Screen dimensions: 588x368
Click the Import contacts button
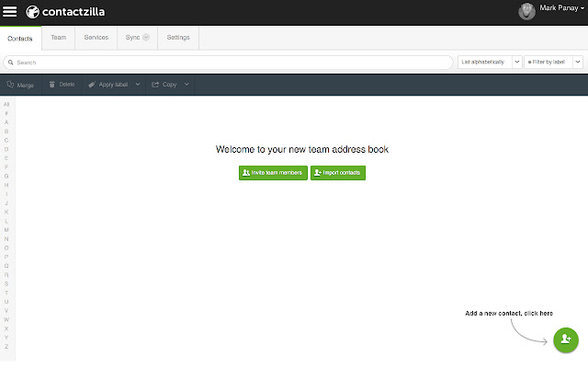pos(338,173)
